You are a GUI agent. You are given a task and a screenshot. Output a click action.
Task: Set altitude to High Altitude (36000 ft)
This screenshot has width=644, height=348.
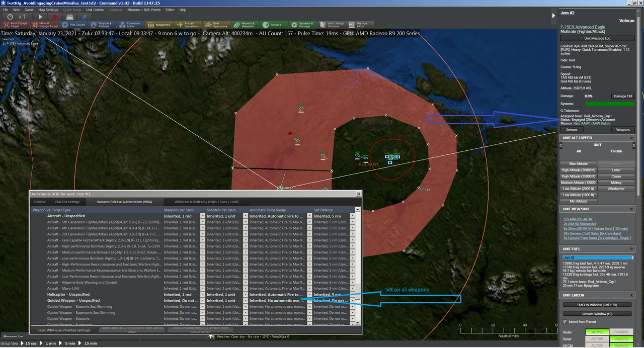[x=579, y=170]
